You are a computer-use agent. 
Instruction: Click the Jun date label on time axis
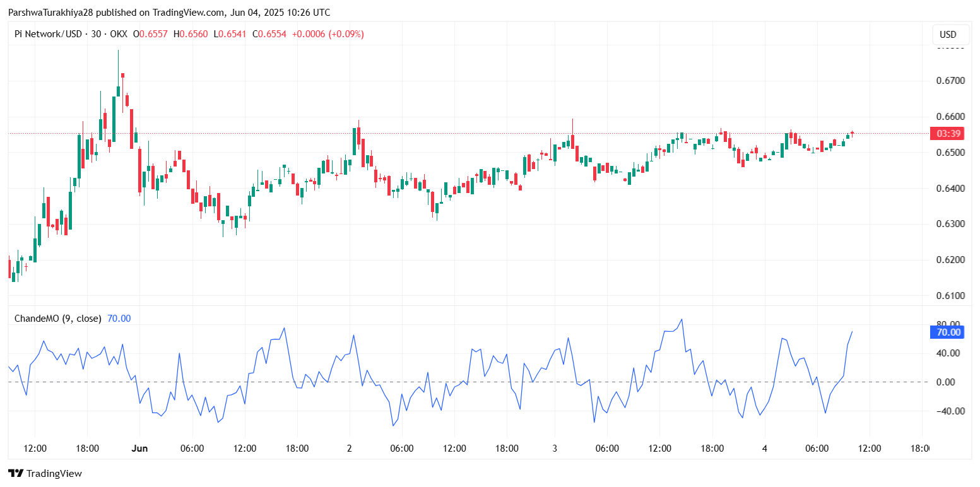(x=139, y=449)
